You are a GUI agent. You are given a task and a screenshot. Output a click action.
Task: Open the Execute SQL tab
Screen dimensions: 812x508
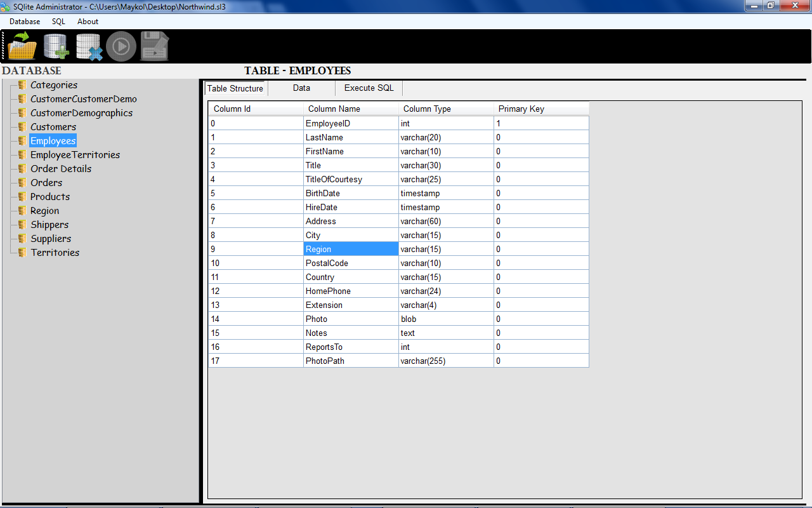tap(369, 88)
